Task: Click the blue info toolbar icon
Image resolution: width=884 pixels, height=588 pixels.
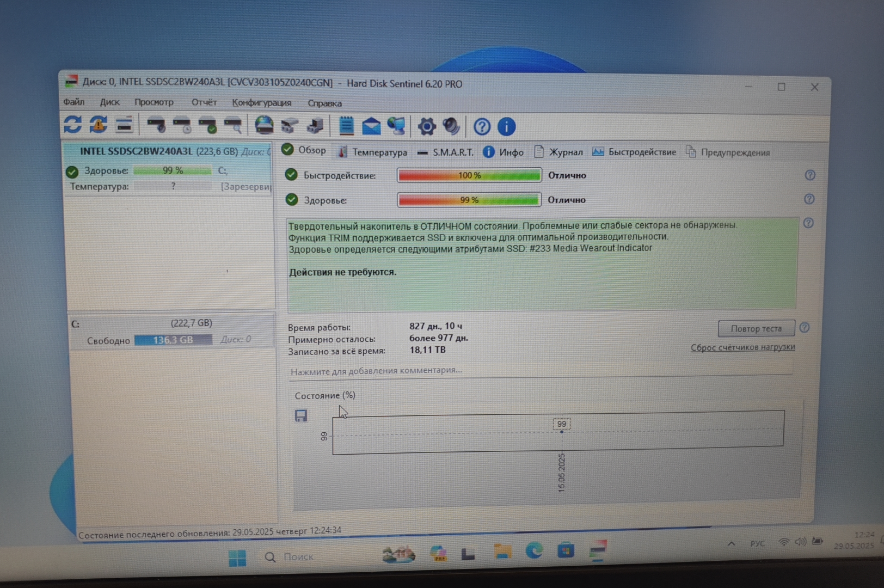Action: click(507, 127)
